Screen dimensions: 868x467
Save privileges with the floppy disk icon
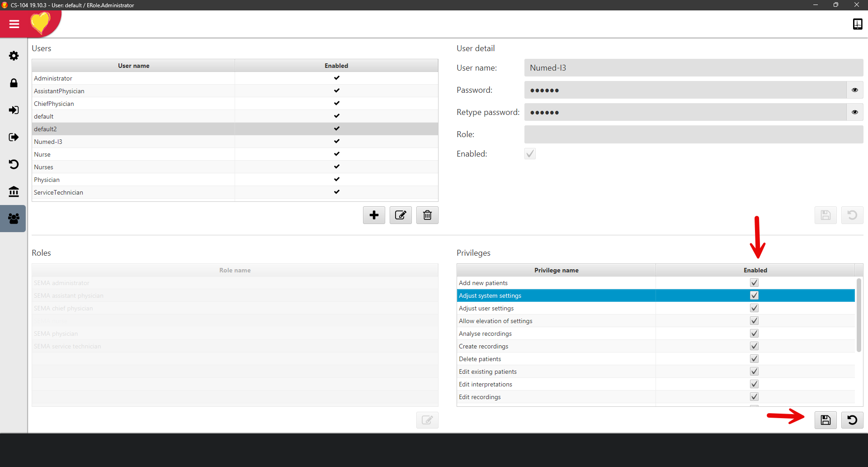[x=826, y=420]
